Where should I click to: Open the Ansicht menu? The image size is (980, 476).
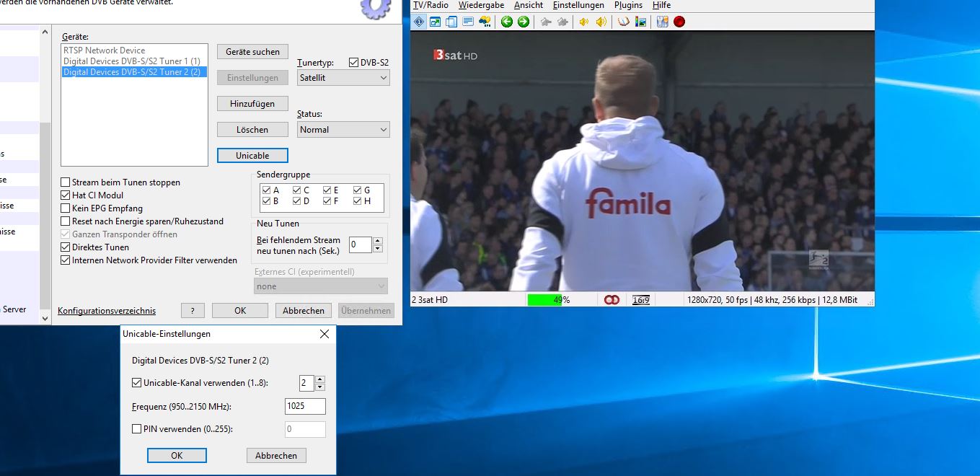tap(529, 5)
